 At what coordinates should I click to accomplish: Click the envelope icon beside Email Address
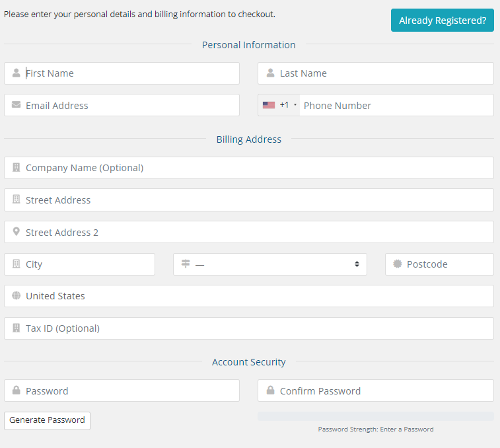tap(17, 105)
